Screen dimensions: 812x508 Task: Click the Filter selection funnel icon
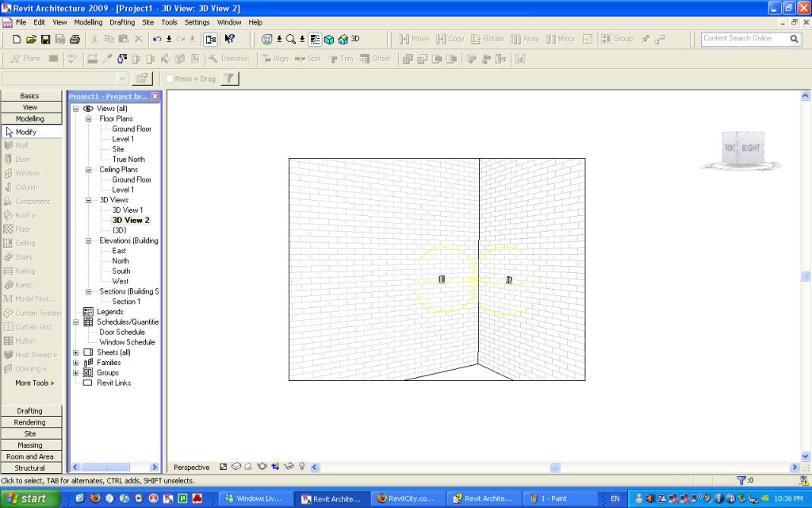click(228, 79)
